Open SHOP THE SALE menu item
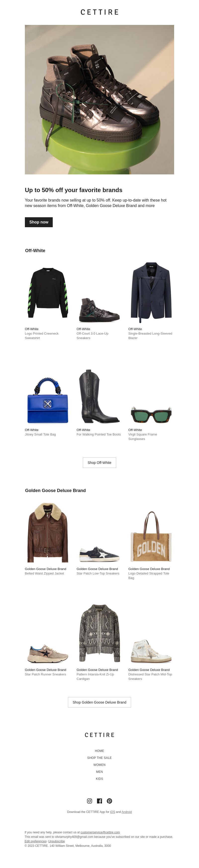Viewport: 199px width, 868px height. [99, 758]
